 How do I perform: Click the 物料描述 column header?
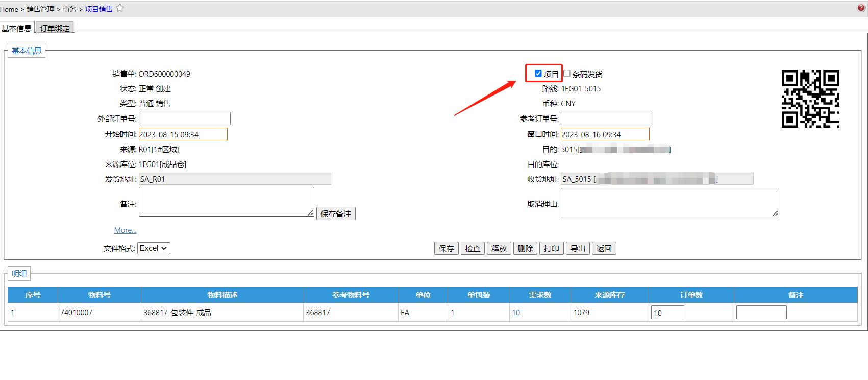point(222,295)
